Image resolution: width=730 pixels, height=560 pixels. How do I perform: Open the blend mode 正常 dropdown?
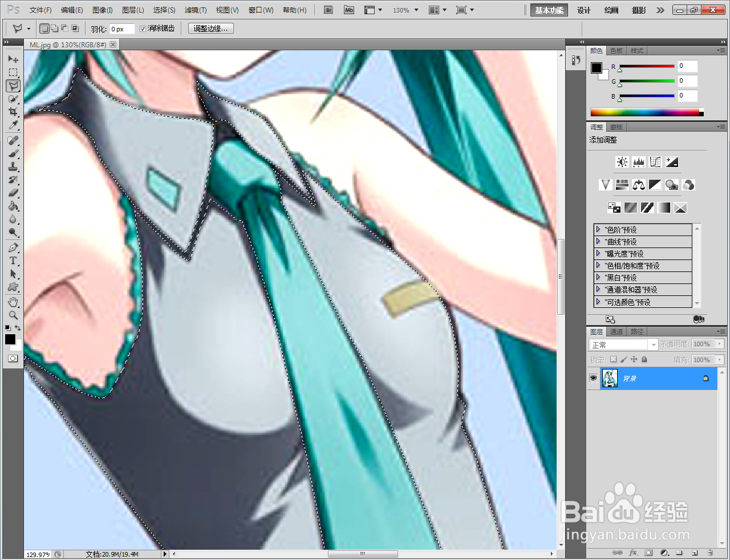623,344
